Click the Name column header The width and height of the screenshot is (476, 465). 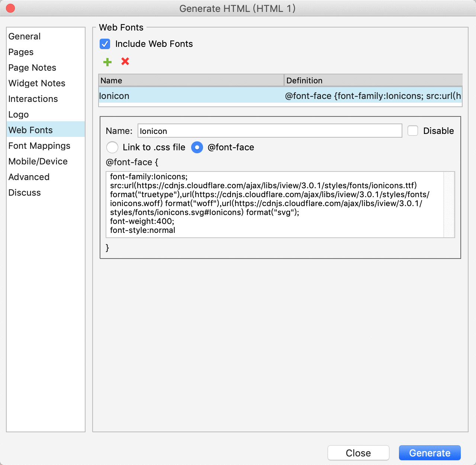point(191,80)
